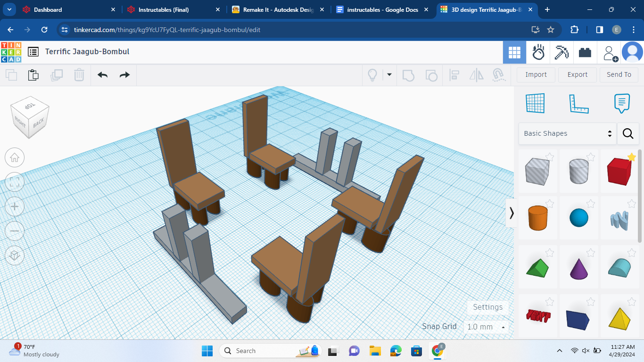This screenshot has height=362, width=644.
Task: Click the Terrific Jaagub-Bombul design name
Action: click(87, 51)
